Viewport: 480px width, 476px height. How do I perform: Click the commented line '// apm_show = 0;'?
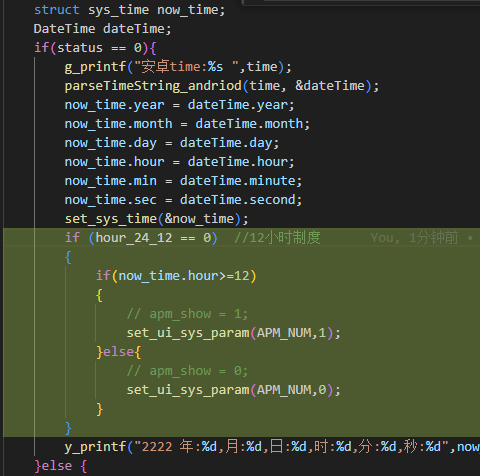(x=187, y=371)
